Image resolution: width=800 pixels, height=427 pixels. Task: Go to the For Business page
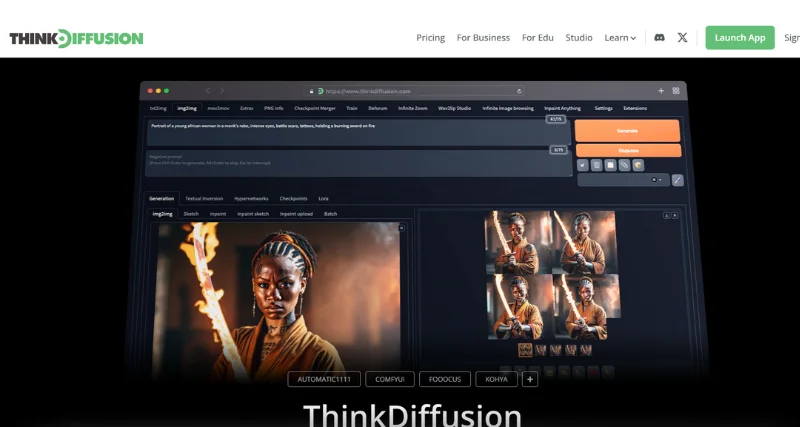[x=483, y=38]
